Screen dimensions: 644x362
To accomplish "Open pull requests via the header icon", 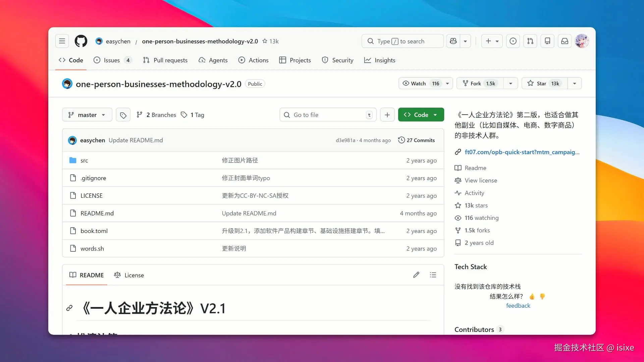I will click(x=530, y=41).
